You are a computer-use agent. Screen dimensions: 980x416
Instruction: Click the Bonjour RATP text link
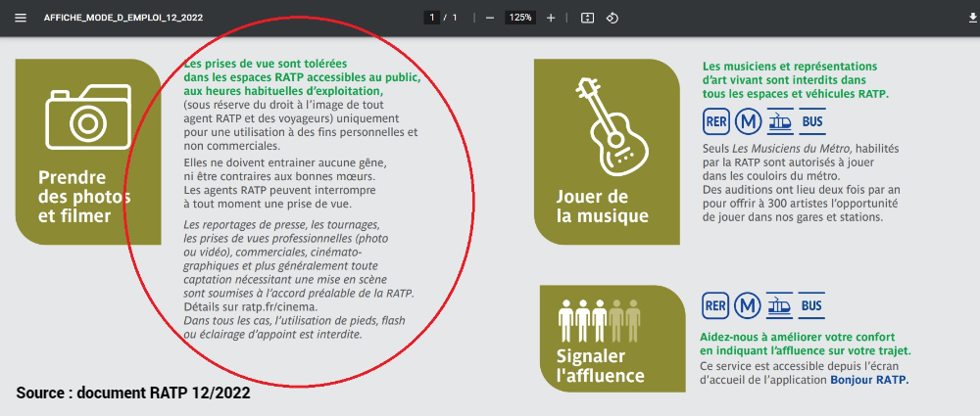click(x=869, y=379)
